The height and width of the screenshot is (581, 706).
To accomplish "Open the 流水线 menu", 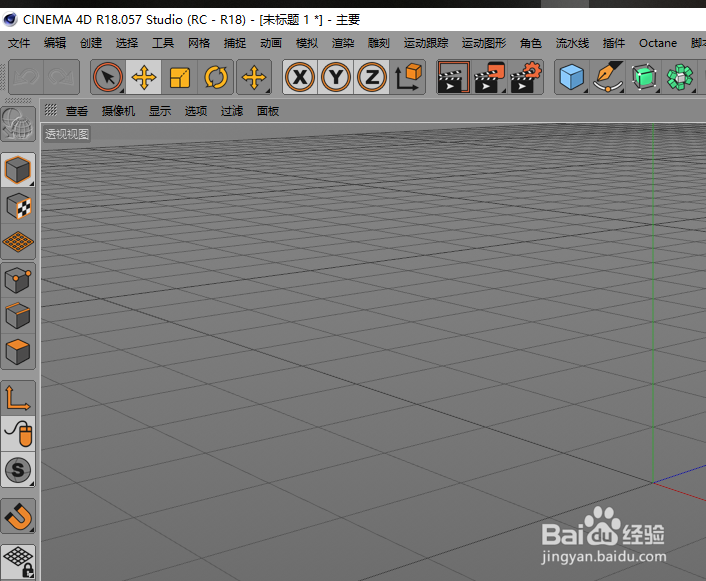I will [572, 43].
